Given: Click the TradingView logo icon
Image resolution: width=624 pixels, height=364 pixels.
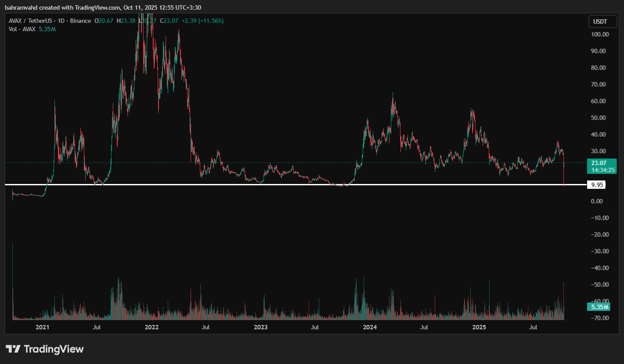Looking at the screenshot, I should point(13,349).
